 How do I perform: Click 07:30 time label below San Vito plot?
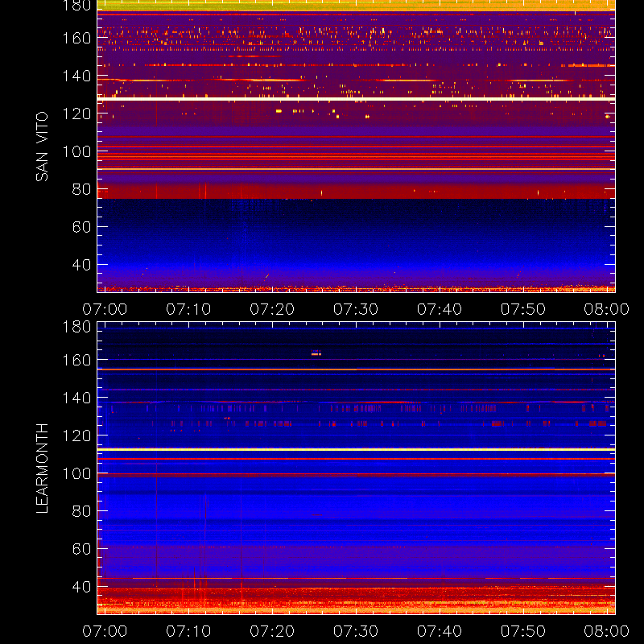pos(356,309)
